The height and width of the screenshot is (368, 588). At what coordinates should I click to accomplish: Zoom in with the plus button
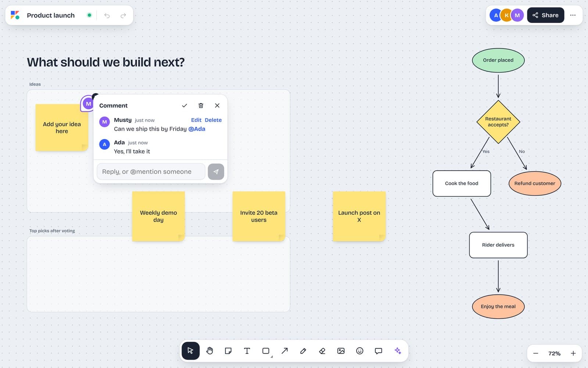click(573, 353)
